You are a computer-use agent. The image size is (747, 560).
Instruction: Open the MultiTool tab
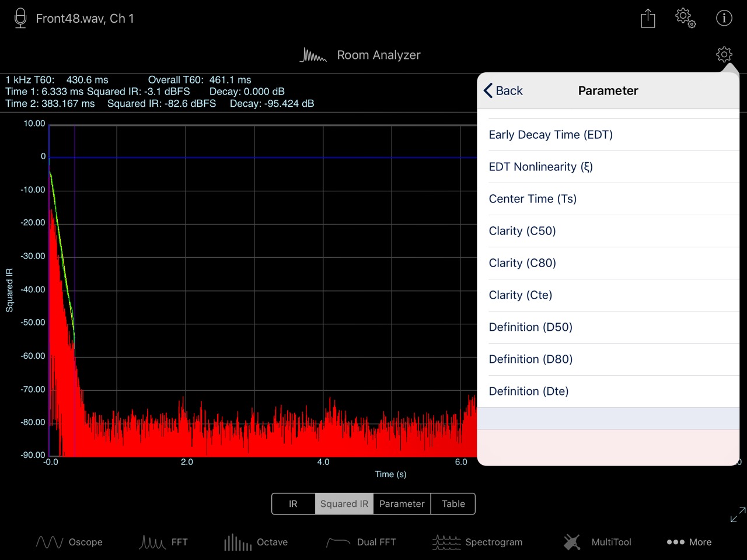click(x=597, y=542)
